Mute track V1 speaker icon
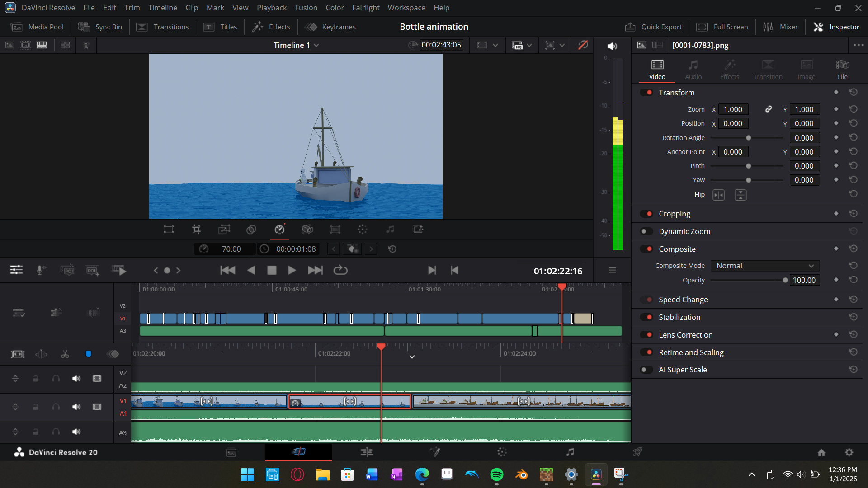 [x=76, y=407]
